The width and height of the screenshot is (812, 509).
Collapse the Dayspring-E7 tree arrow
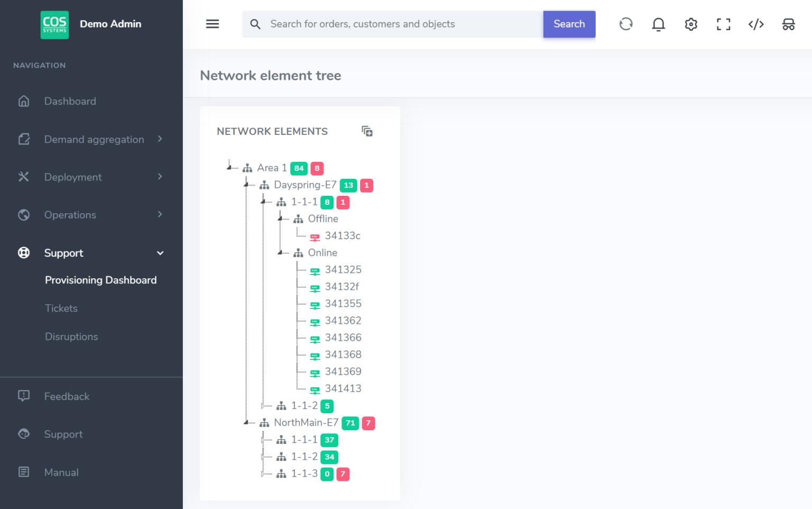point(246,184)
